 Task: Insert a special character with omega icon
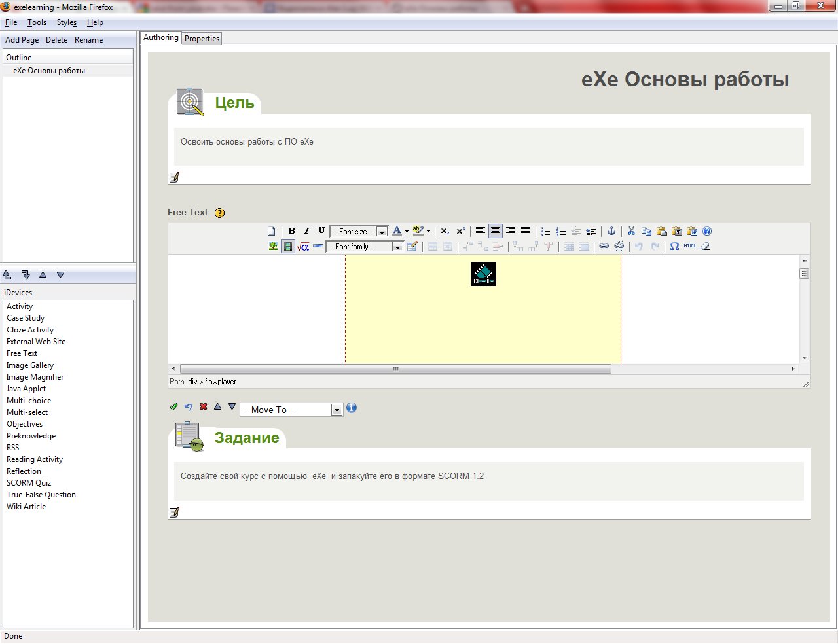click(x=674, y=246)
